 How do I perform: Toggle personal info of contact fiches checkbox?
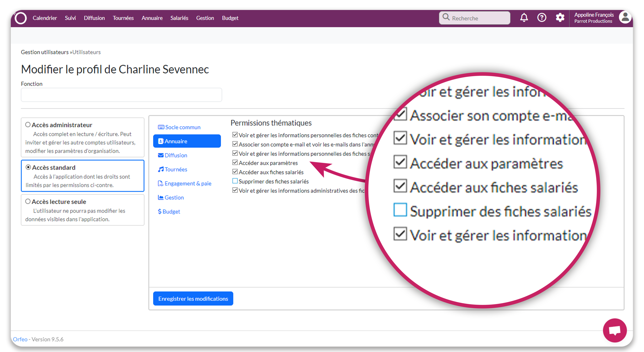(x=235, y=135)
